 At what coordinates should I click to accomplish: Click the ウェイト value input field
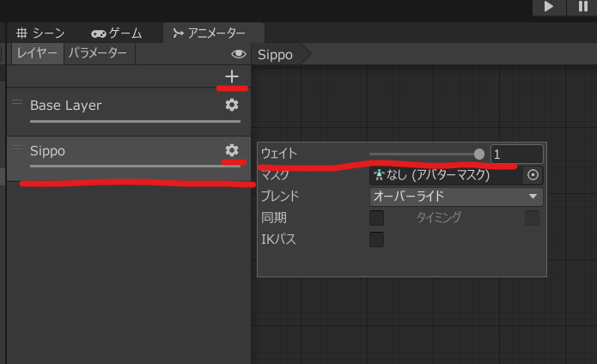click(516, 154)
